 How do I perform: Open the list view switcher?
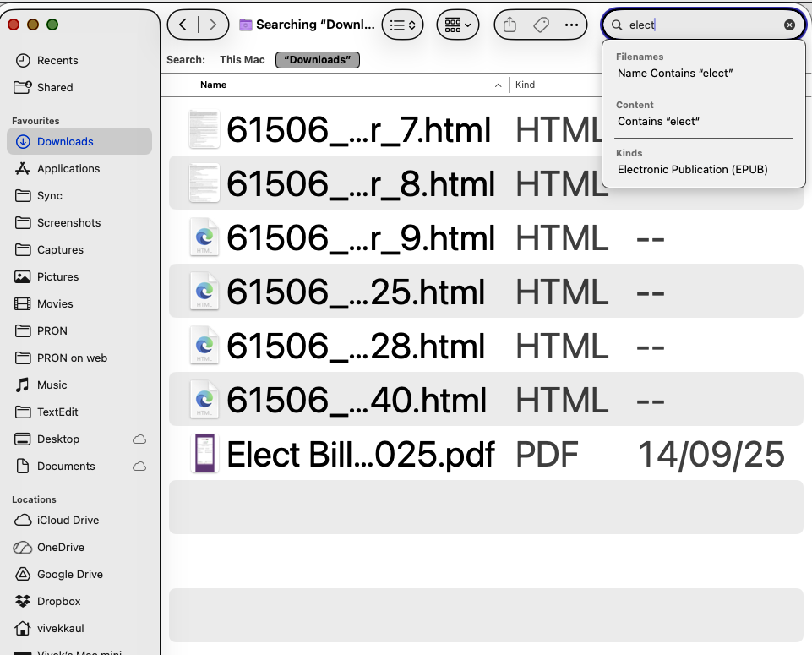click(x=402, y=25)
